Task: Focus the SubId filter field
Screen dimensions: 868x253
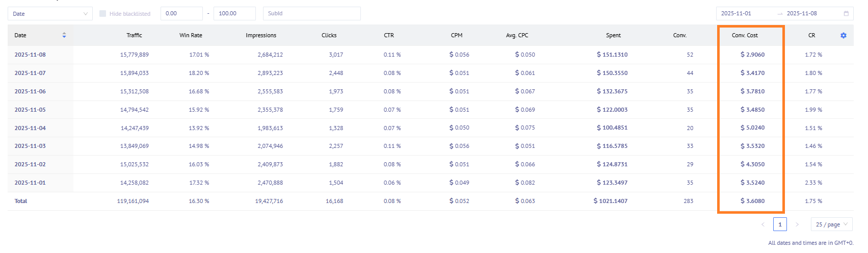Action: coord(311,14)
